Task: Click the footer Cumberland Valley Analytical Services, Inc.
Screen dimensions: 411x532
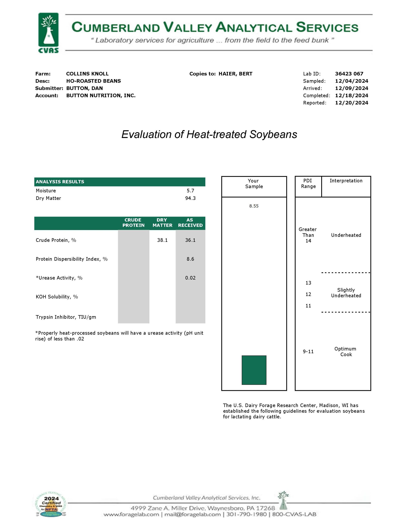Action: tap(207, 498)
